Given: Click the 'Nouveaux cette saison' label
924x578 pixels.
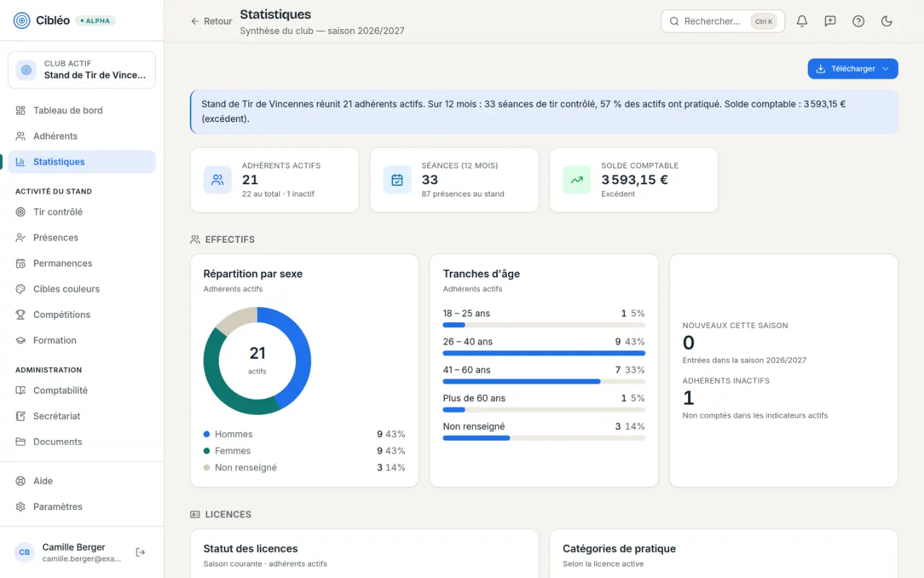Looking at the screenshot, I should coord(735,326).
